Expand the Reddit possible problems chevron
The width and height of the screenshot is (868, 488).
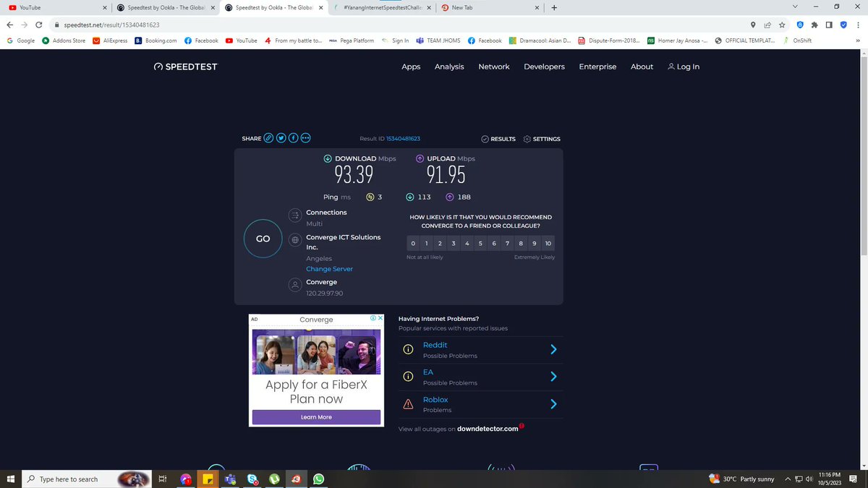click(x=553, y=349)
